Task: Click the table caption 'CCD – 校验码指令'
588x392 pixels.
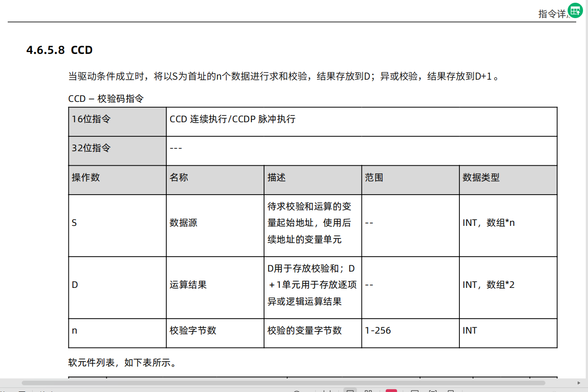Action: click(x=106, y=98)
